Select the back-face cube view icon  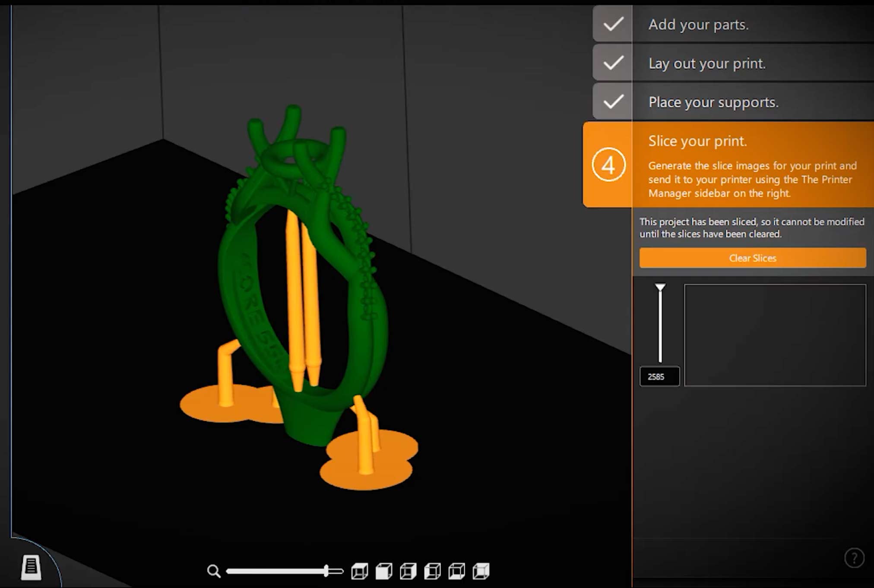[481, 571]
